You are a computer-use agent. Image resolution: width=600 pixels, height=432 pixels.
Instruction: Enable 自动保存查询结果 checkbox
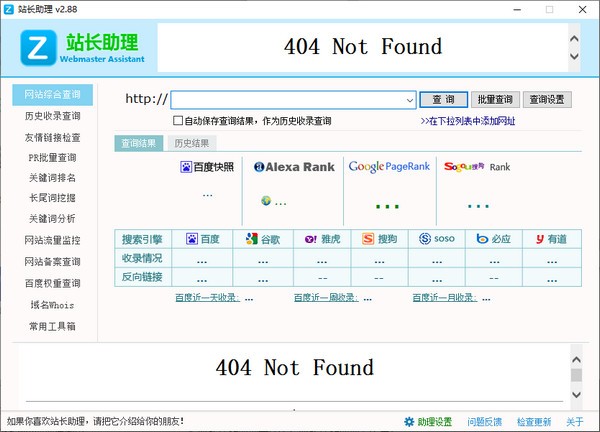pyautogui.click(x=177, y=120)
